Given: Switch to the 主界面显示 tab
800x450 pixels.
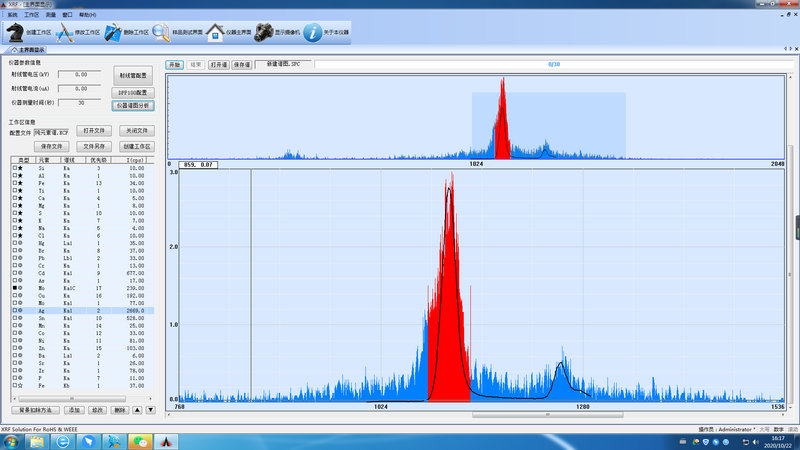Looking at the screenshot, I should (x=30, y=48).
